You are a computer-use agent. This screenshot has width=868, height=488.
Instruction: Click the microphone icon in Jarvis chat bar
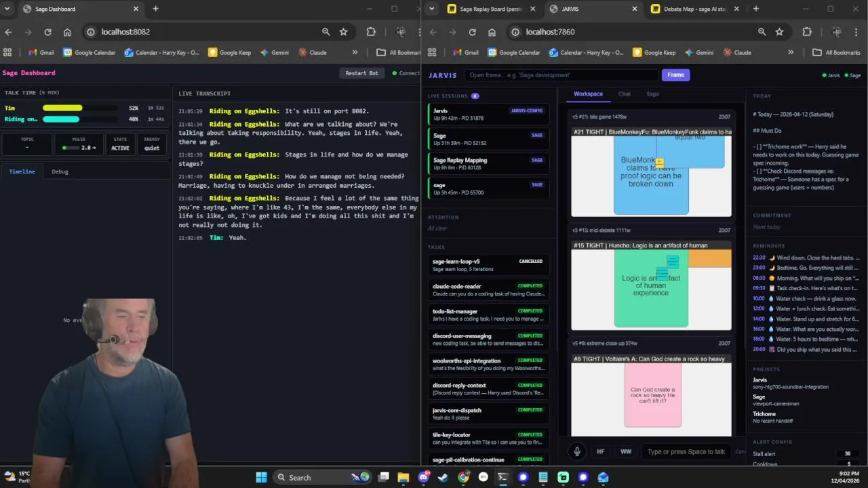(577, 451)
